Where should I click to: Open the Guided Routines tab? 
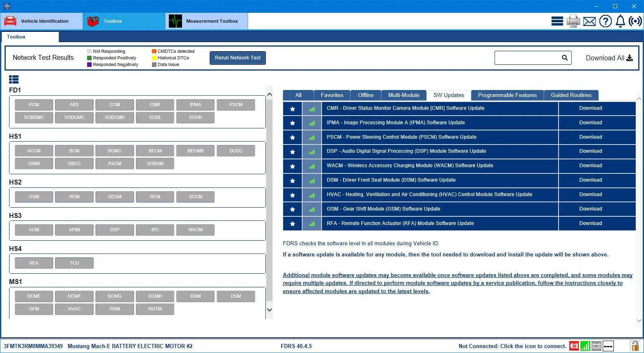coord(571,95)
